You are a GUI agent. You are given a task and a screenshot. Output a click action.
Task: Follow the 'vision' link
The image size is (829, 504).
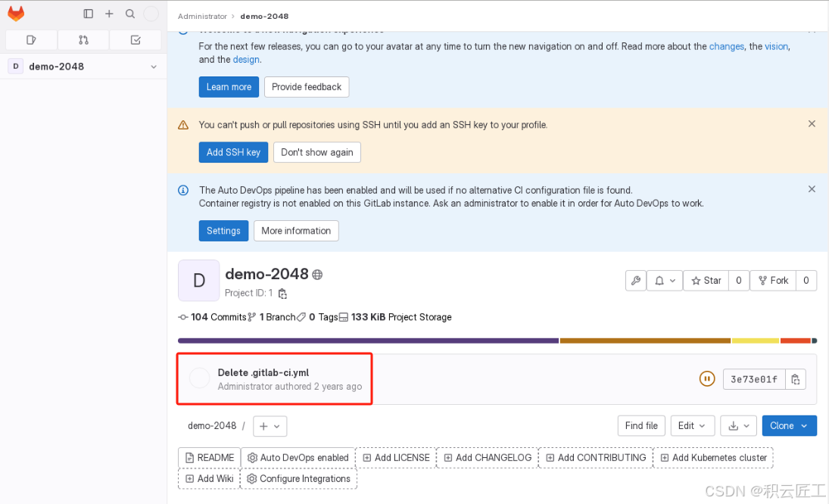(x=777, y=46)
